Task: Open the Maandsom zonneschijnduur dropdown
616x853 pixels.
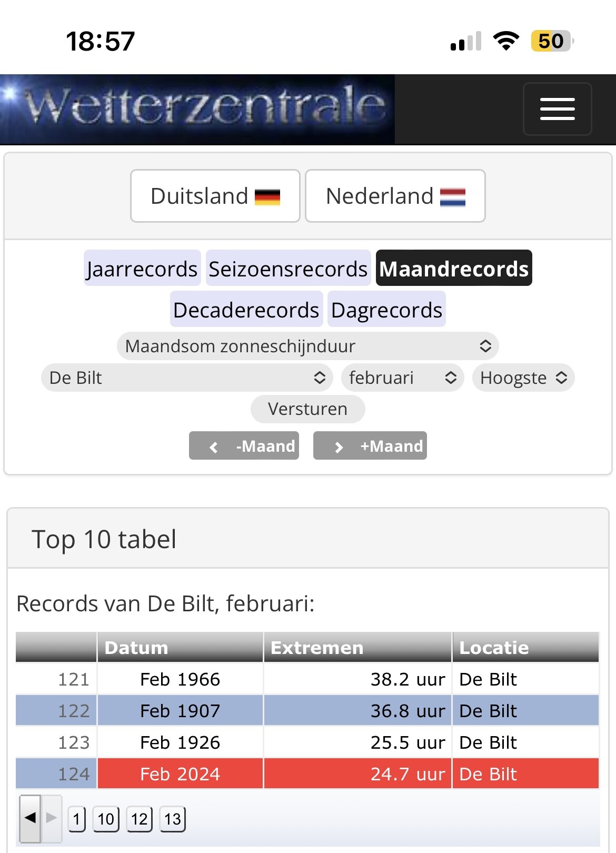Action: tap(307, 346)
